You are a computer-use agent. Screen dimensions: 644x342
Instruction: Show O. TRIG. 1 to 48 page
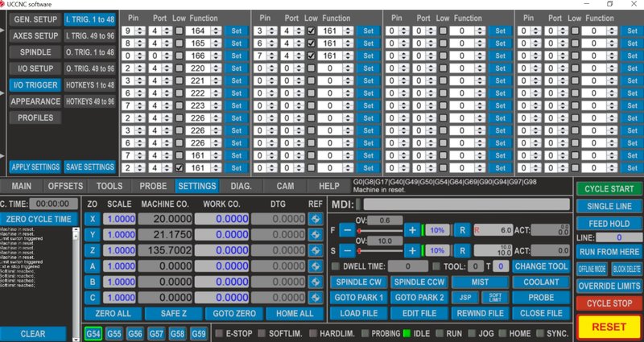(89, 52)
